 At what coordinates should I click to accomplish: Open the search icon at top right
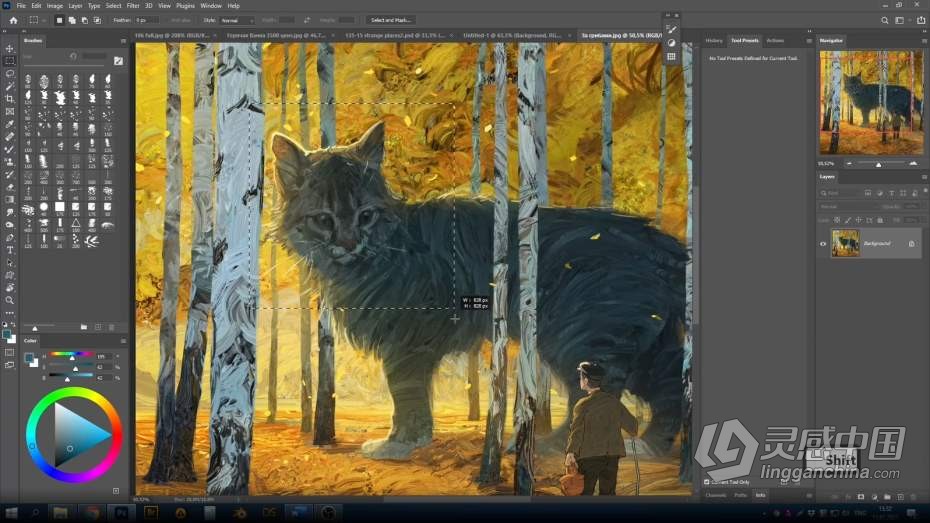884,20
